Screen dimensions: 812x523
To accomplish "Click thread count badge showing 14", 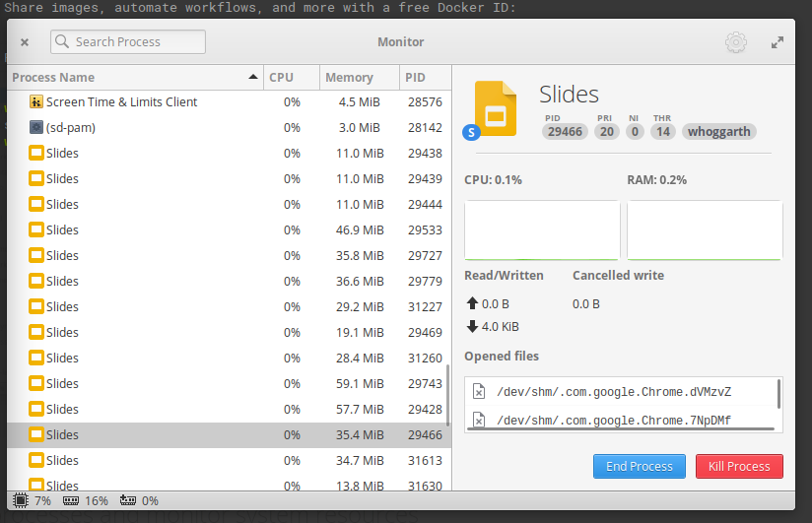I will point(663,132).
